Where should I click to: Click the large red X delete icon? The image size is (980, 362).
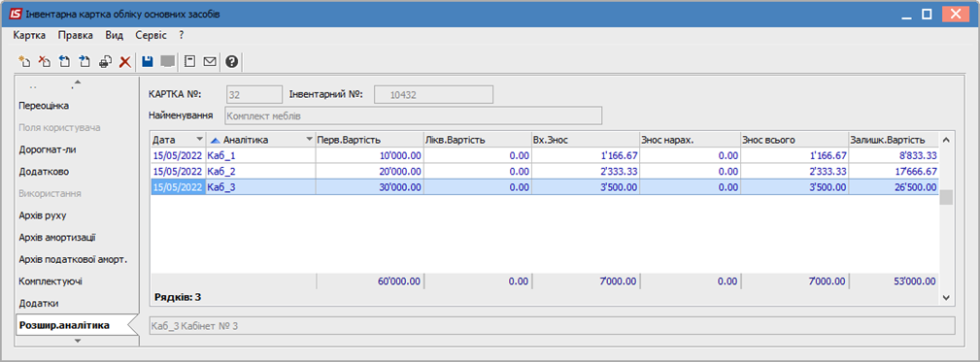point(125,61)
